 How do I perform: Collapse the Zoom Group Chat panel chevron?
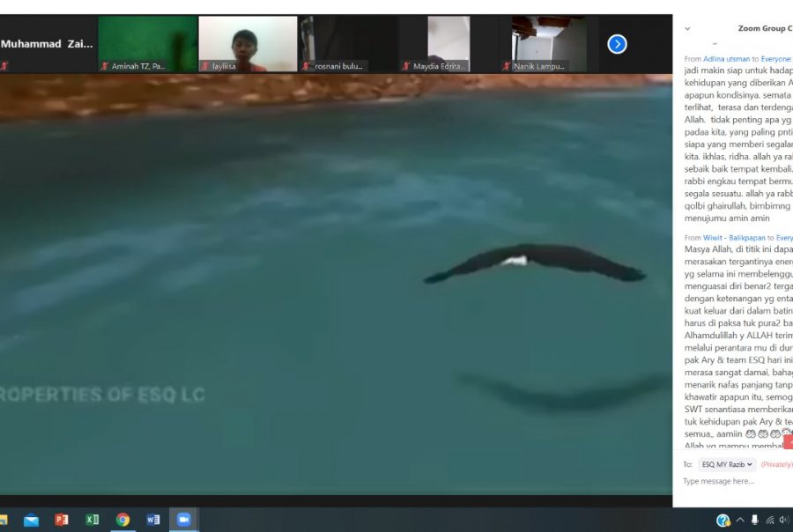tap(687, 29)
